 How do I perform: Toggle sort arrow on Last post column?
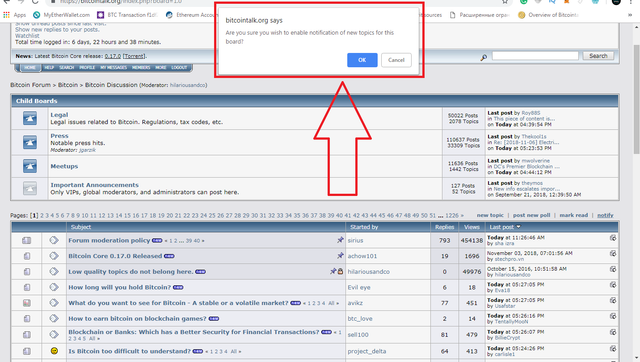518,227
